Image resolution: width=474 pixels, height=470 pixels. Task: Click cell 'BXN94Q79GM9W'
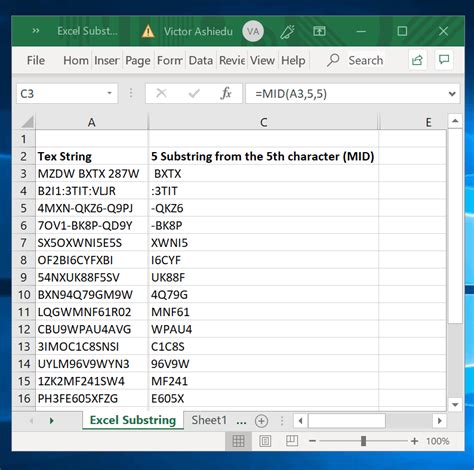tap(92, 295)
